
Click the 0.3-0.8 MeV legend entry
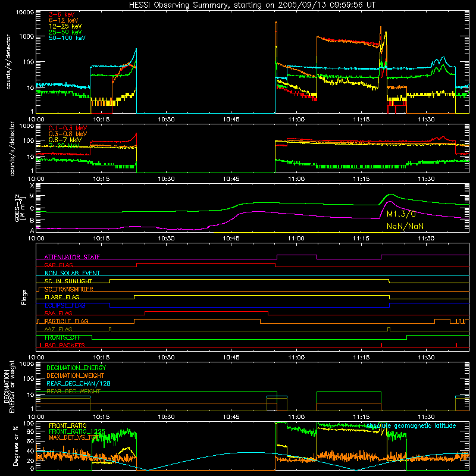click(68, 134)
